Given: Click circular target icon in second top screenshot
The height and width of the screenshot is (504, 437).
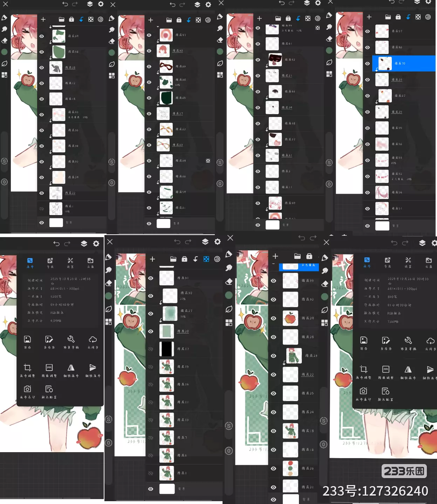Looking at the screenshot, I should [x=208, y=20].
